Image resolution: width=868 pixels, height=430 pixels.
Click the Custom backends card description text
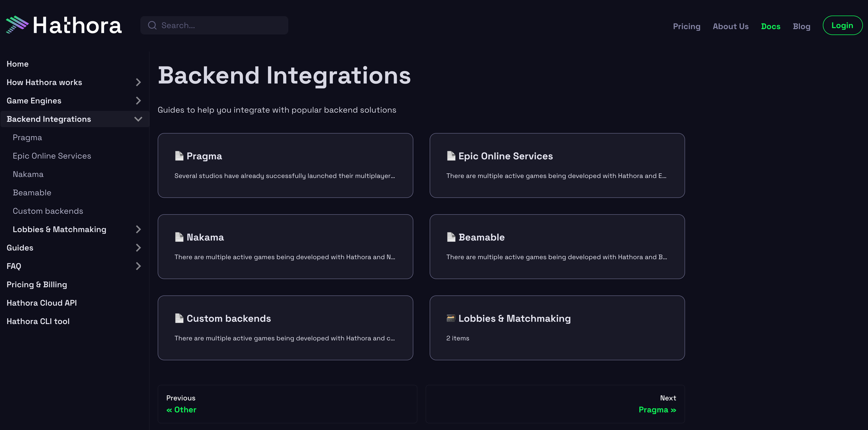coord(285,338)
